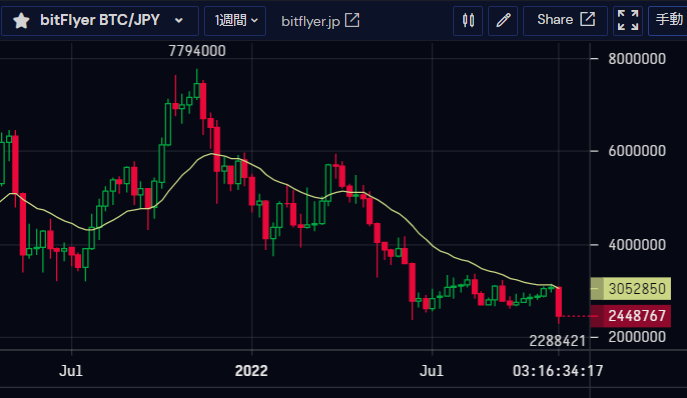Click the yellow 3052850 moving average tag
Screen dimensions: 687x398
tap(631, 288)
